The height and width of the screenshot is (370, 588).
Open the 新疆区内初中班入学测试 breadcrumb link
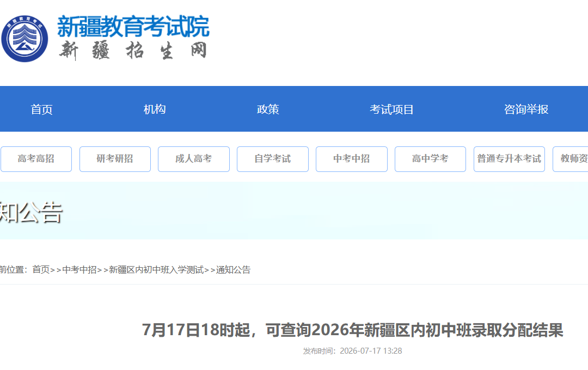click(x=156, y=269)
